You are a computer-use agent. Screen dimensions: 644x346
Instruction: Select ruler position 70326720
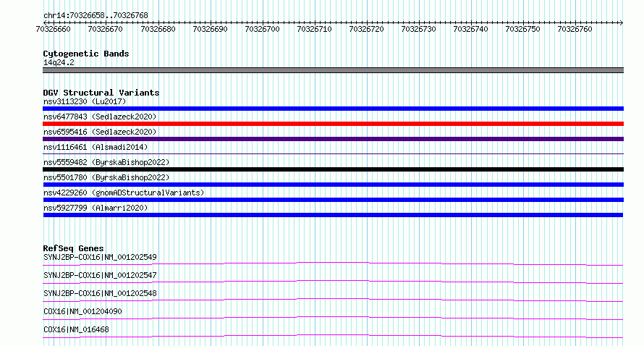point(366,29)
